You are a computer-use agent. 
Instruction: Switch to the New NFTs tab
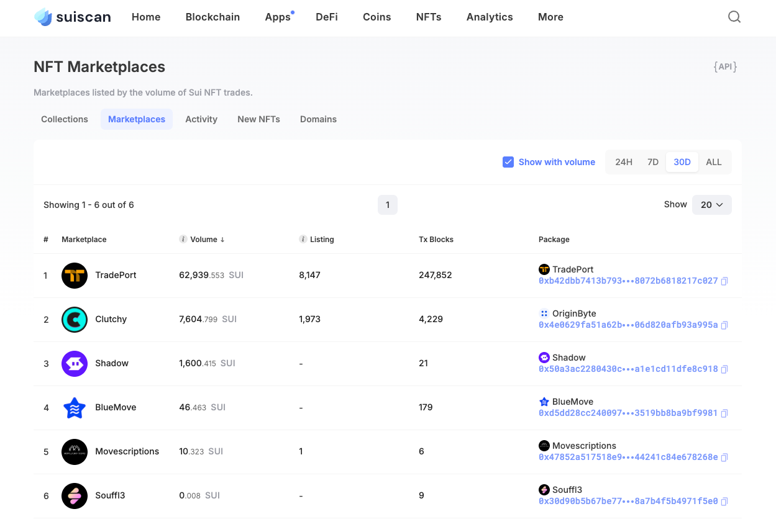[258, 119]
